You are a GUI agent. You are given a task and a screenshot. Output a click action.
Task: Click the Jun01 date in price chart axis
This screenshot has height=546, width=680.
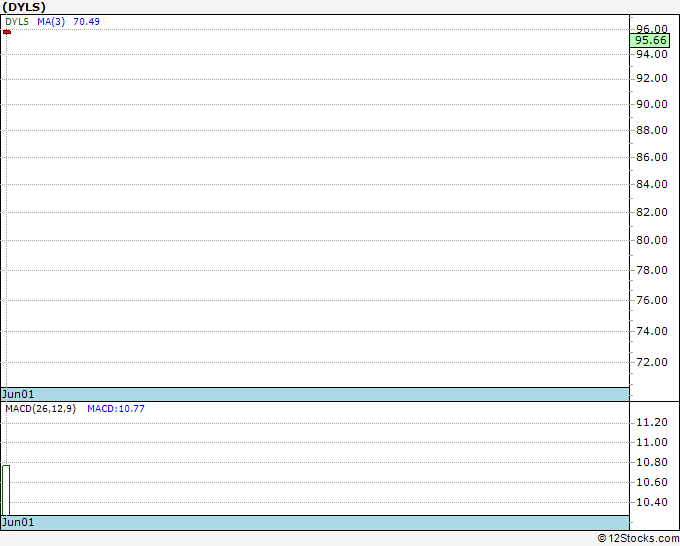click(x=18, y=394)
